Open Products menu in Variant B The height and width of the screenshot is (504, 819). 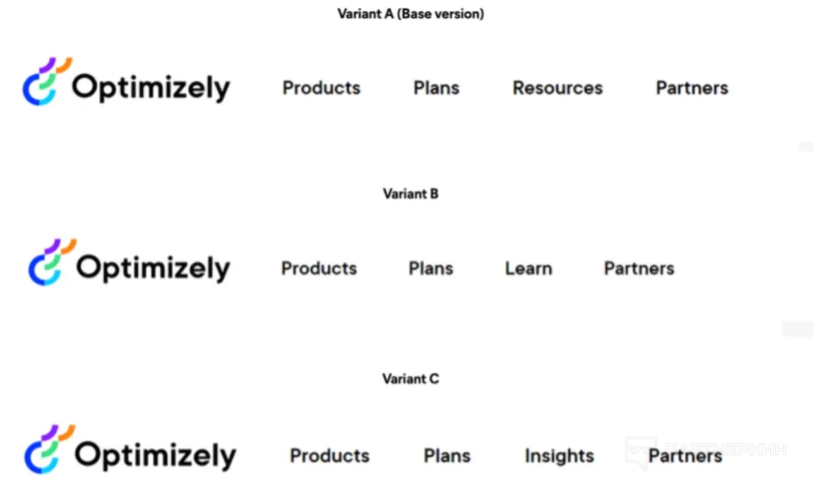tap(319, 268)
